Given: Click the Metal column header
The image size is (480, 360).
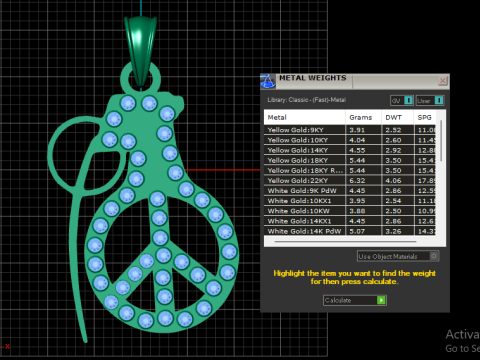Looking at the screenshot, I should click(305, 117).
